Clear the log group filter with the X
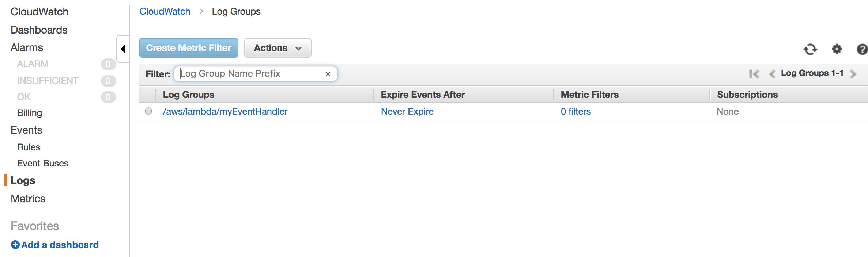868x257 pixels. 328,74
